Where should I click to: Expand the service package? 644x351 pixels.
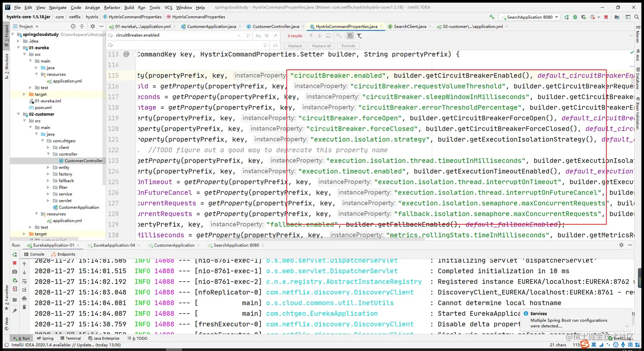[49, 194]
